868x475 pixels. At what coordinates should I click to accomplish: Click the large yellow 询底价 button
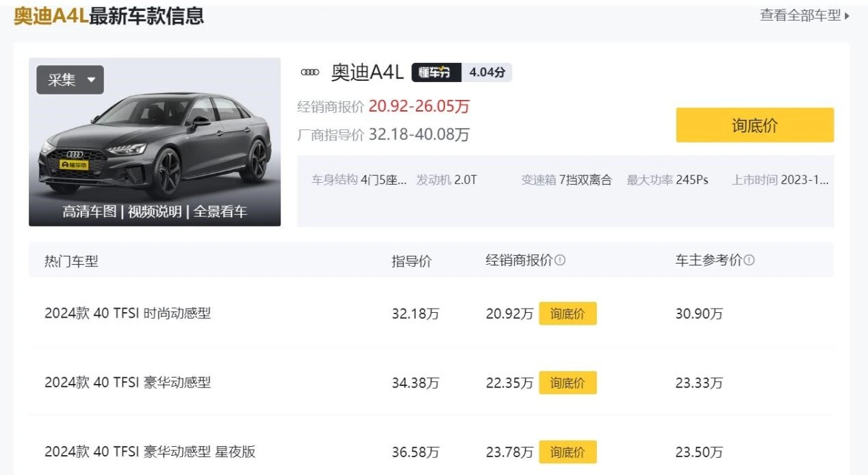click(x=755, y=125)
